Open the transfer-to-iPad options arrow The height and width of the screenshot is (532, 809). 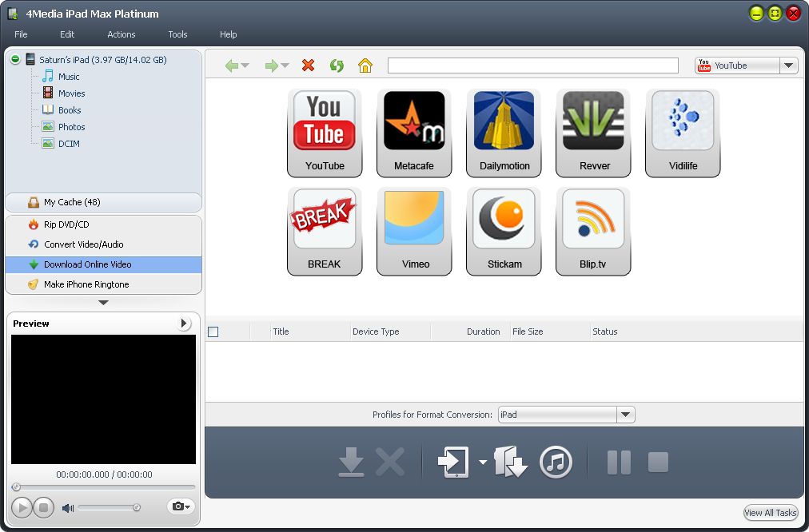pos(482,462)
